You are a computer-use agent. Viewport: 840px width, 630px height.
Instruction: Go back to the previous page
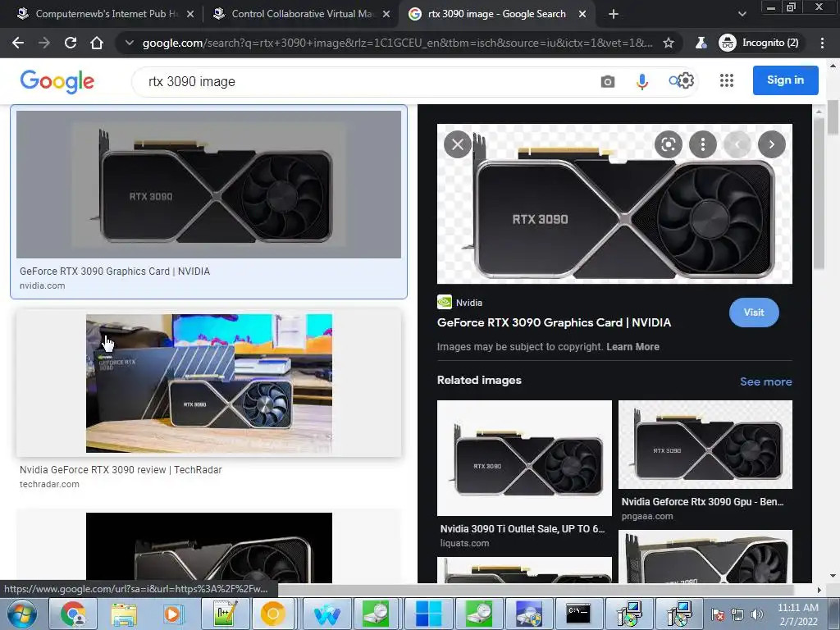[18, 43]
